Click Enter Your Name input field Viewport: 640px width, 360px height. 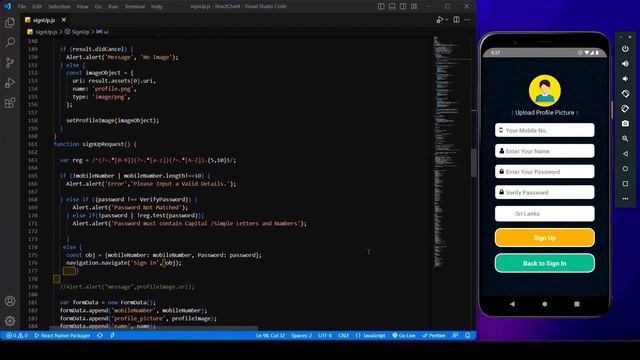pyautogui.click(x=544, y=151)
